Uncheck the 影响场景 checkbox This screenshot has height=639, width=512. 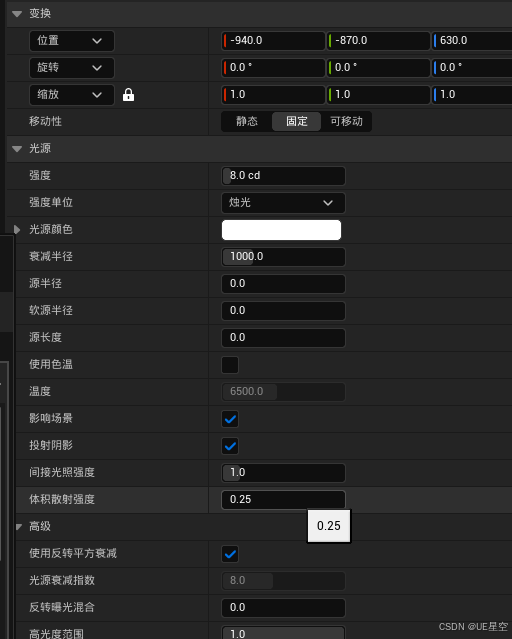230,419
